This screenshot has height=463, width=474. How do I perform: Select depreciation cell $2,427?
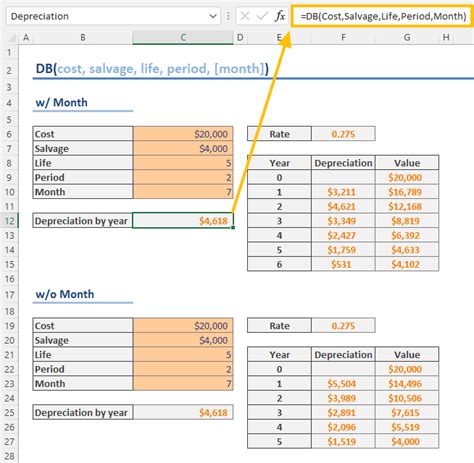pos(343,235)
